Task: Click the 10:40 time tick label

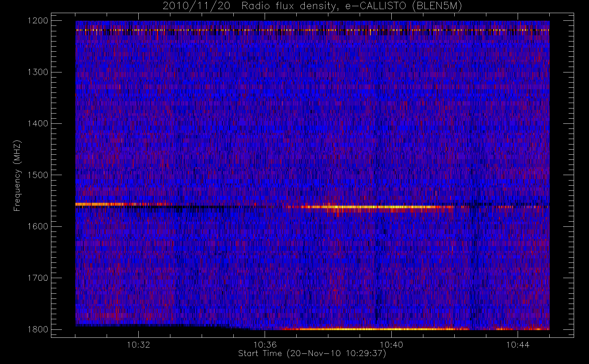Action: pos(391,345)
